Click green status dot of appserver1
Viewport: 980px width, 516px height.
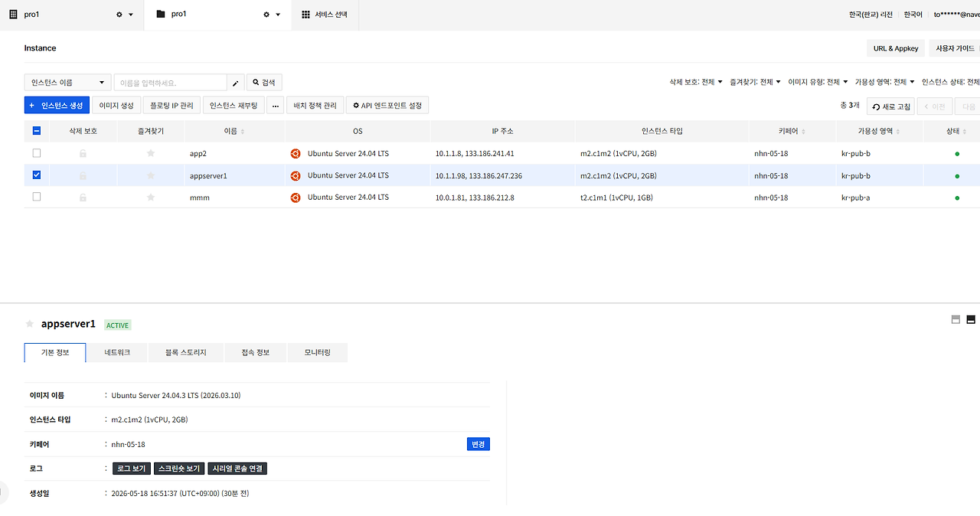pyautogui.click(x=957, y=176)
